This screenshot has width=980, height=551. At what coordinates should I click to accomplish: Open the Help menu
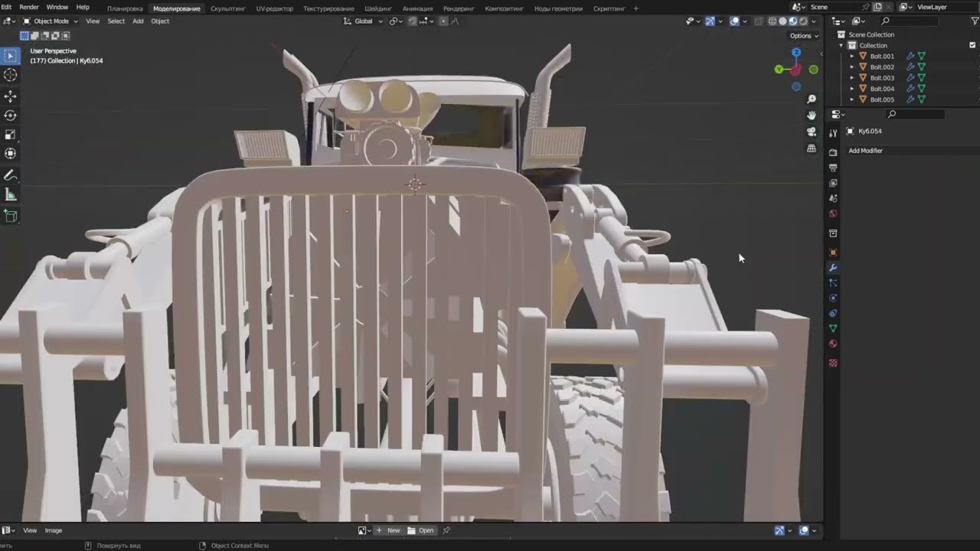(x=83, y=7)
